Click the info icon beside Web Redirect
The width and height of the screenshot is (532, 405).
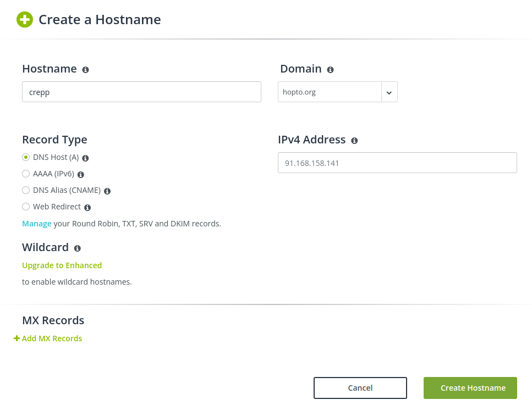point(87,208)
